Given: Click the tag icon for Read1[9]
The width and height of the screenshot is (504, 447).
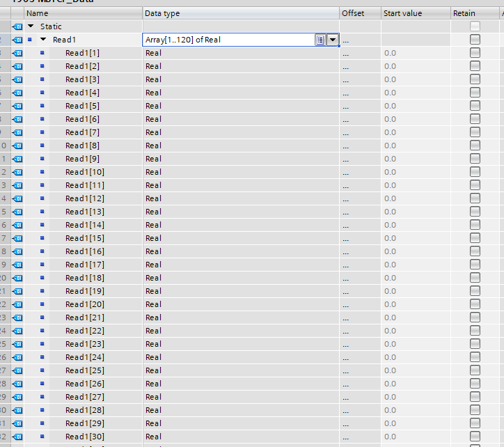Looking at the screenshot, I should 17,159.
